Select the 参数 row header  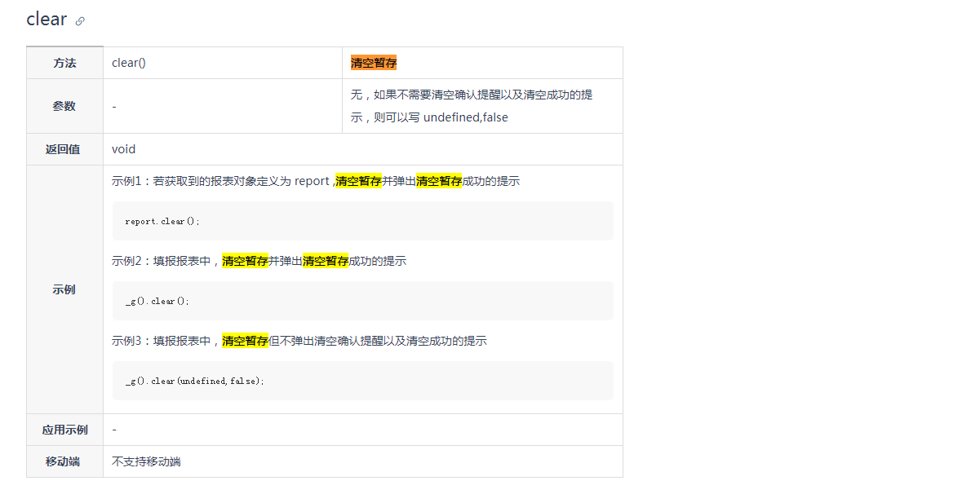64,106
